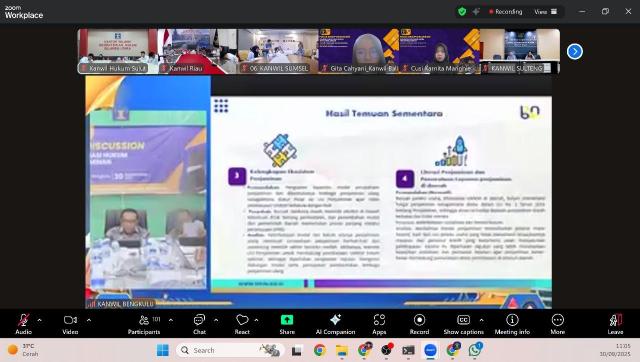
Task: Open the Chat panel
Action: pos(199,324)
